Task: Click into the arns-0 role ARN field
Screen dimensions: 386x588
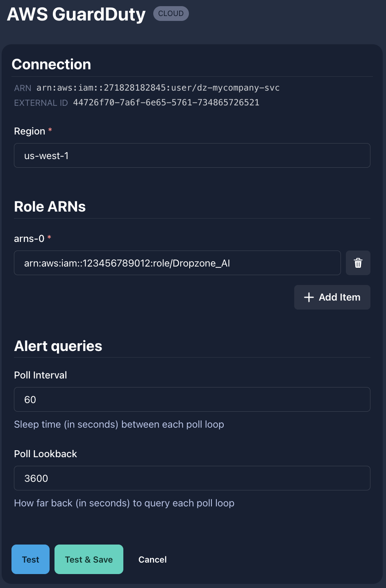Action: click(x=177, y=263)
